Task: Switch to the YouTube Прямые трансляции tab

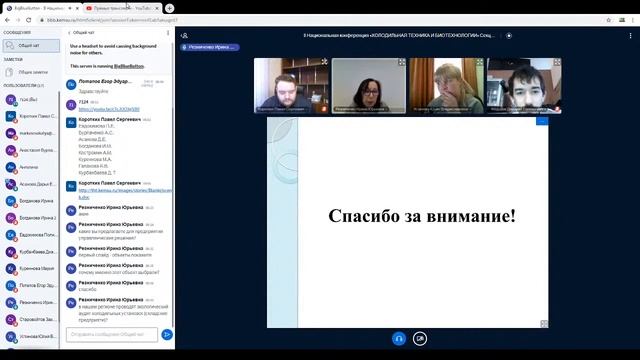Action: (122, 8)
